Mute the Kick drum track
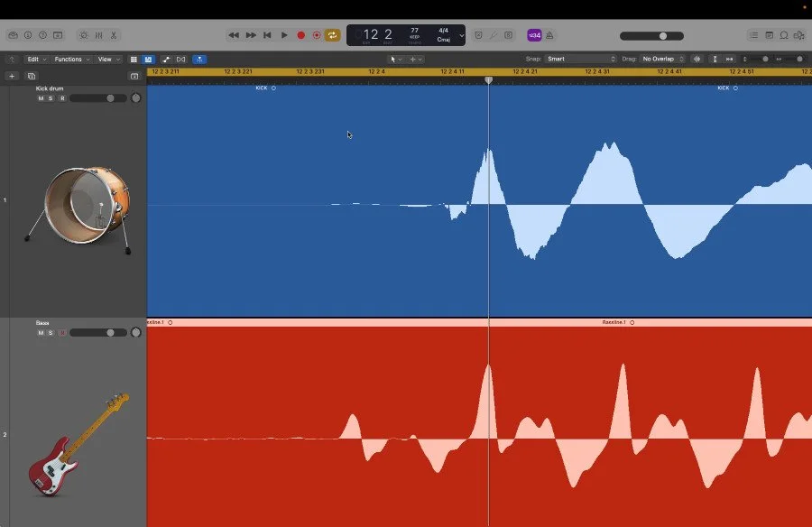Image resolution: width=812 pixels, height=527 pixels. click(41, 98)
